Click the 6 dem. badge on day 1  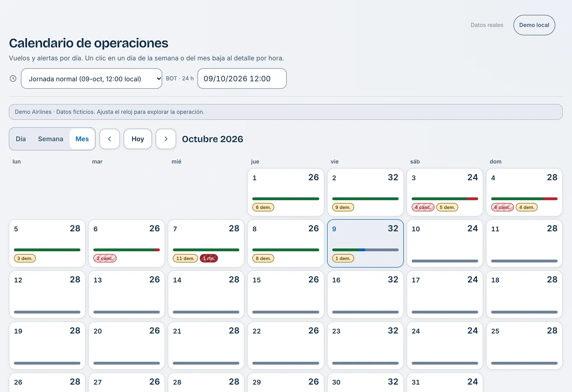click(x=263, y=207)
